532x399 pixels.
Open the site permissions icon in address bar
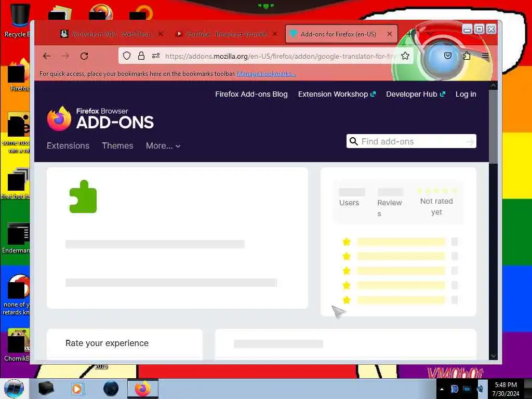click(156, 56)
